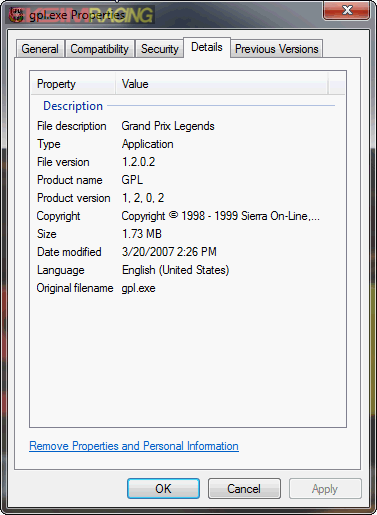The height and width of the screenshot is (515, 377).
Task: Select the File description row label
Action: [72, 126]
